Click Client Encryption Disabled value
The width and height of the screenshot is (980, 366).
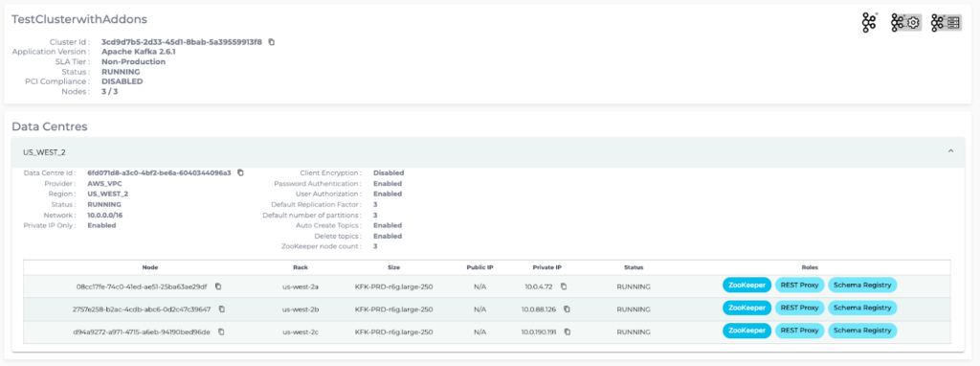click(389, 172)
